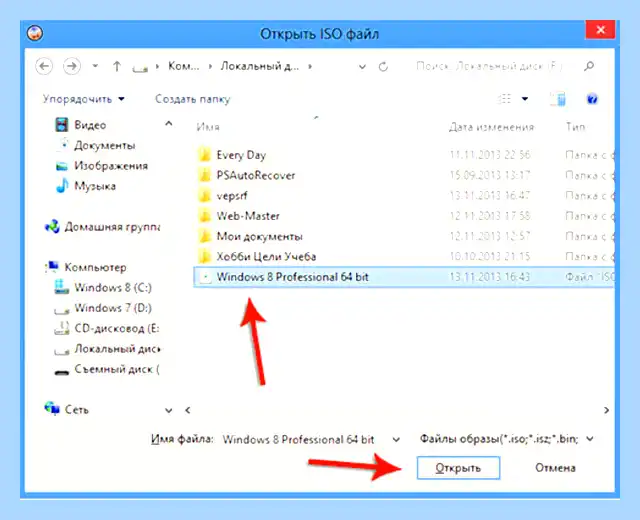Image resolution: width=640 pixels, height=520 pixels.
Task: Open the Windows 8 (C:) drive
Action: (113, 288)
